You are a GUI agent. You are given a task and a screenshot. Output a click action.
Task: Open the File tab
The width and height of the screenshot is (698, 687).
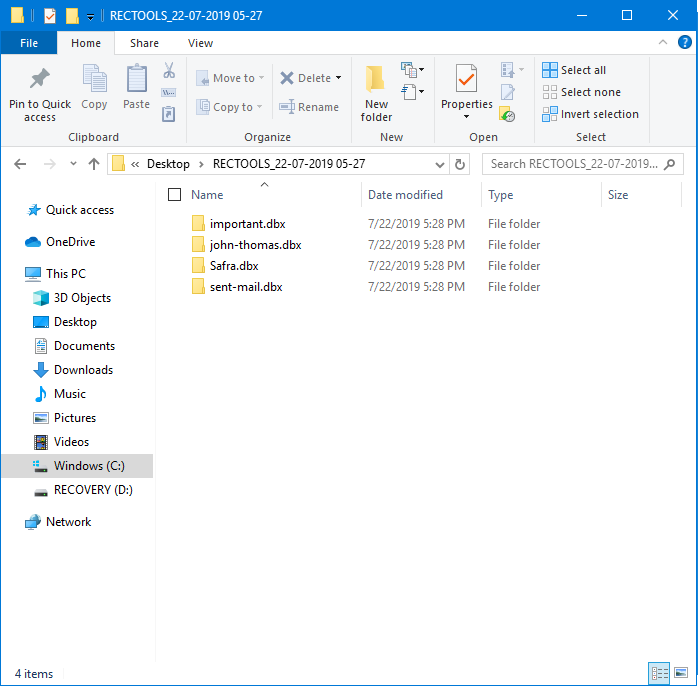point(29,43)
